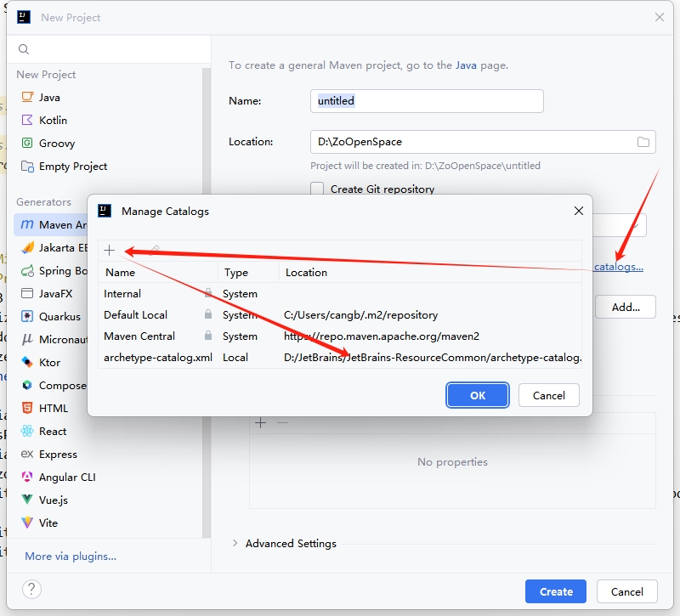
Task: Select the Maven Archetype generator icon
Action: click(x=27, y=224)
